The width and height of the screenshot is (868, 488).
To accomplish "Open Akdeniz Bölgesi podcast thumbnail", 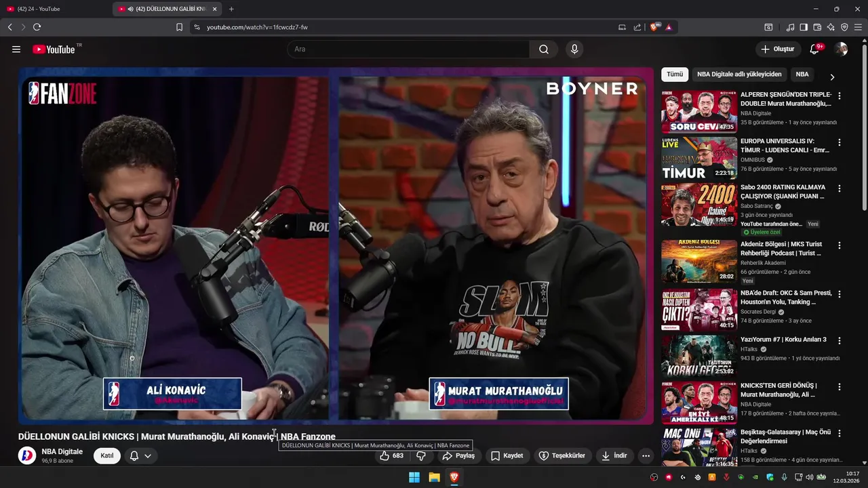I will pos(699,261).
